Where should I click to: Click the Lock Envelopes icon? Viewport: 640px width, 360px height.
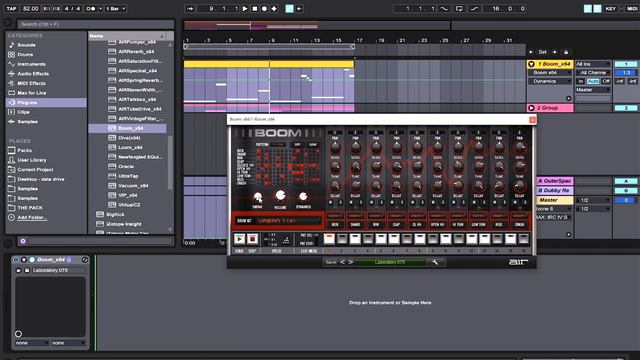tap(566, 52)
